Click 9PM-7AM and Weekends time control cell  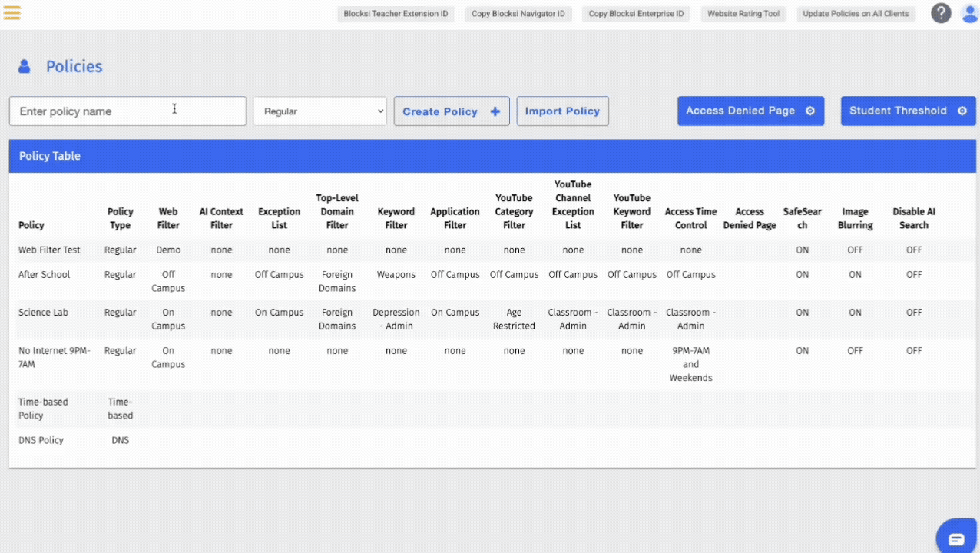coord(690,364)
